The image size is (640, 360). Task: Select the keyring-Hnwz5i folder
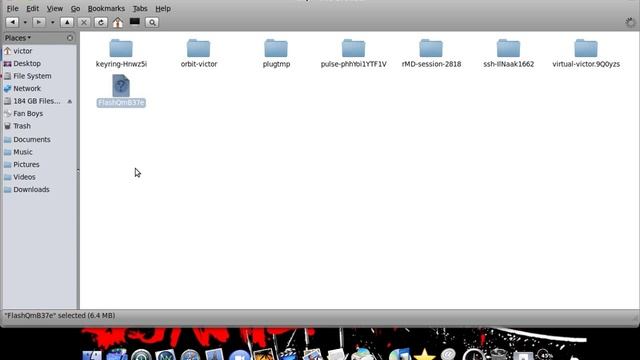121,53
